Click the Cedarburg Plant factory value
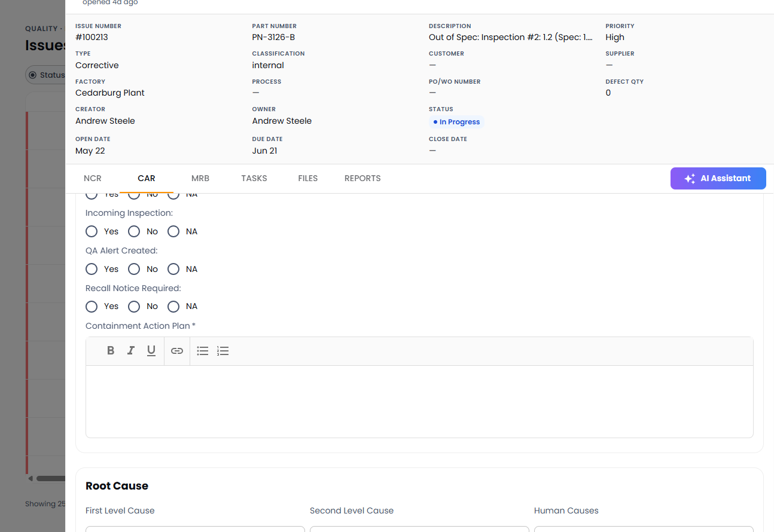 point(110,93)
